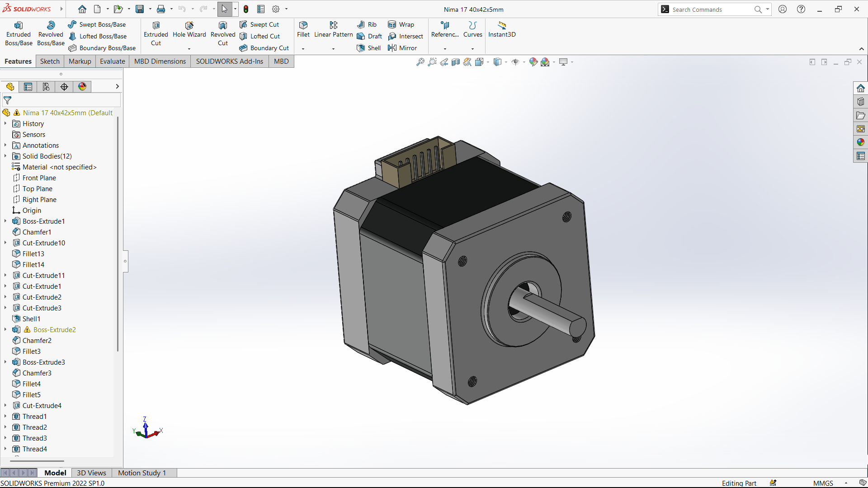Click the Section View icon
868x488 pixels.
point(456,62)
